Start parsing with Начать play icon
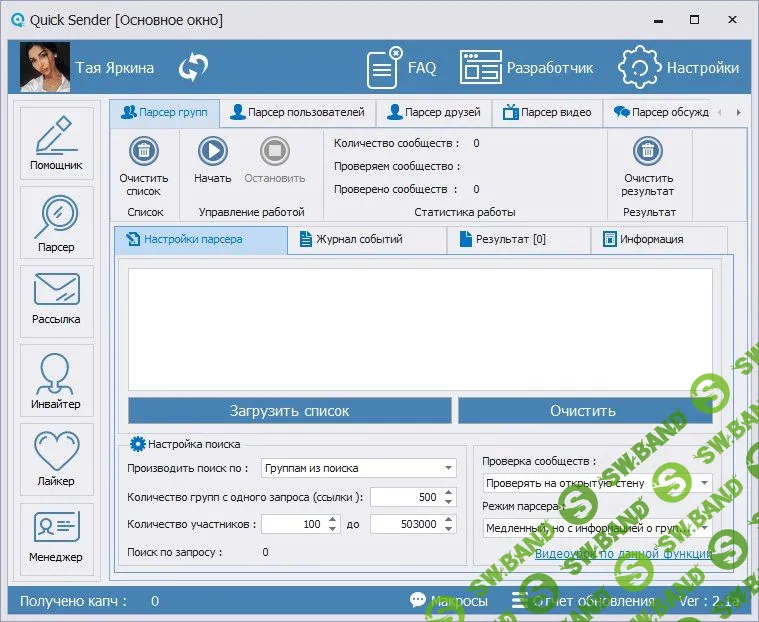This screenshot has width=759, height=622. pos(213,151)
